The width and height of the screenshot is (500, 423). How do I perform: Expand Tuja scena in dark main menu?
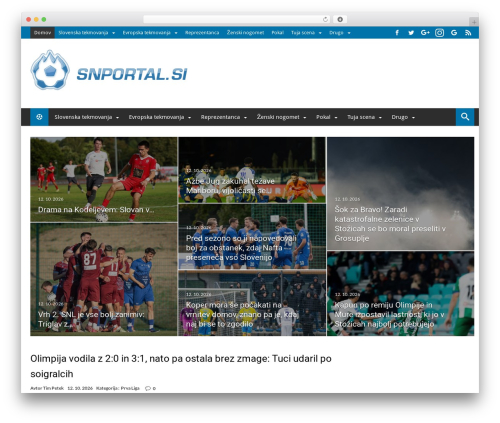[x=364, y=117]
